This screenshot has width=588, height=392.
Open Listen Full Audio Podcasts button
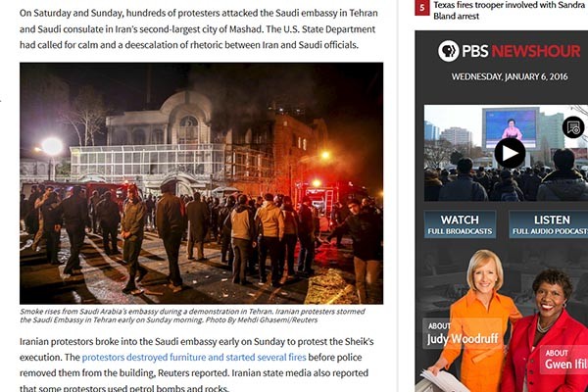(549, 224)
